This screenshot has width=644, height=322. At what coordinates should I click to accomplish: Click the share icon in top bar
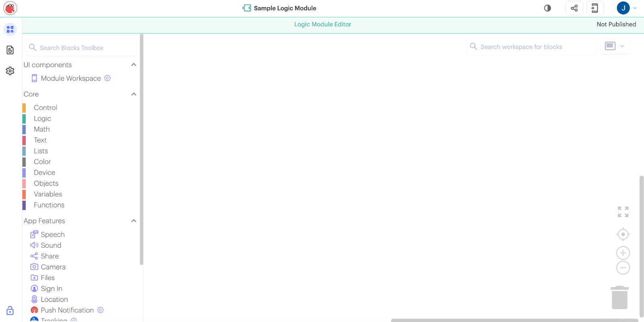[574, 8]
